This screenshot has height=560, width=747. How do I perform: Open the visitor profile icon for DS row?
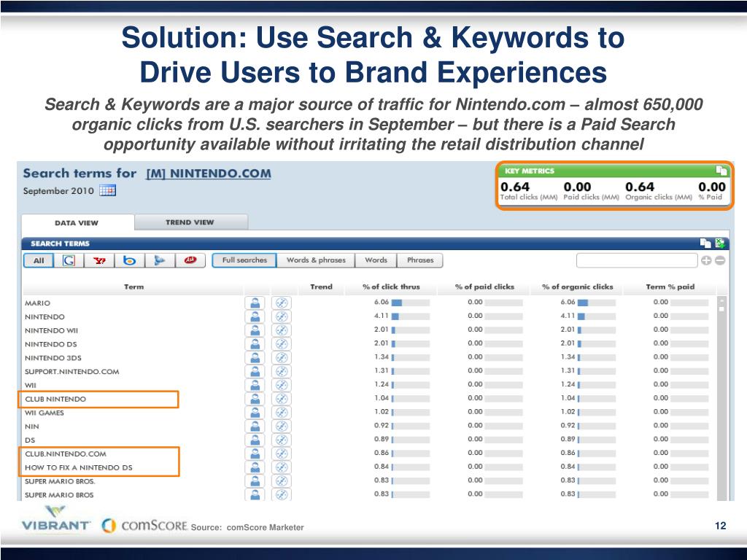pyautogui.click(x=255, y=440)
